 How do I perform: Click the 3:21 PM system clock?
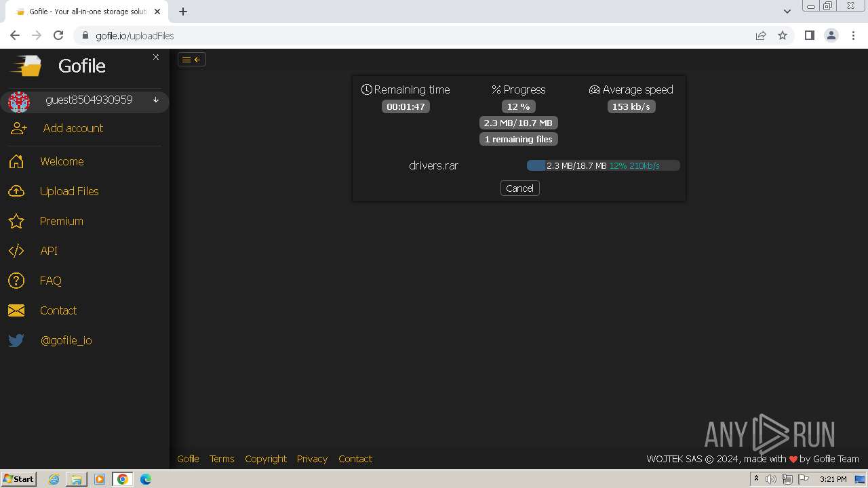833,479
